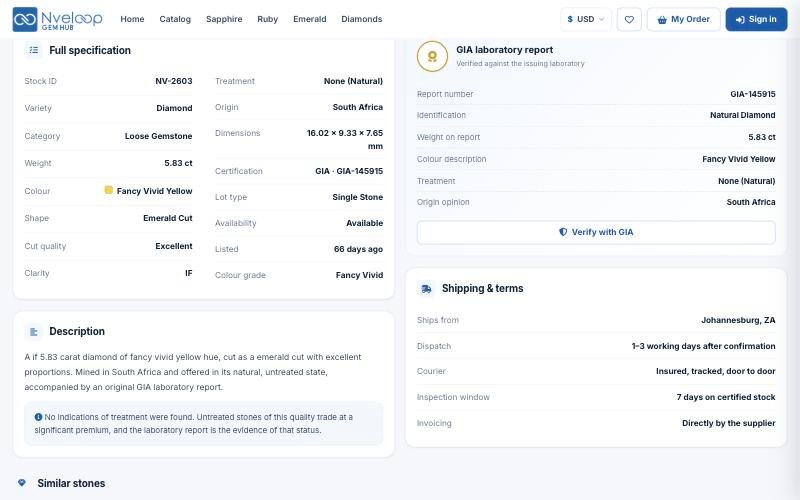Click the info icon in treatment note
This screenshot has height=500, width=800.
pyautogui.click(x=38, y=417)
